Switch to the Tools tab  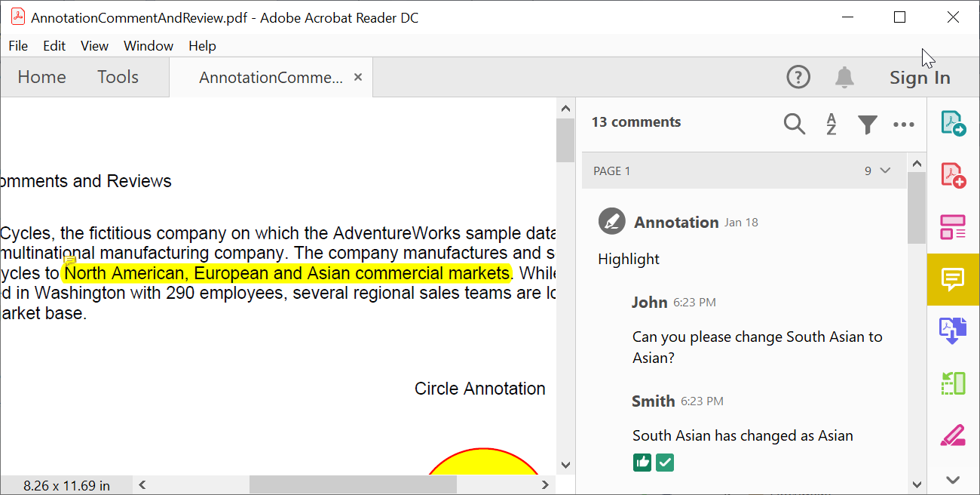click(x=118, y=77)
